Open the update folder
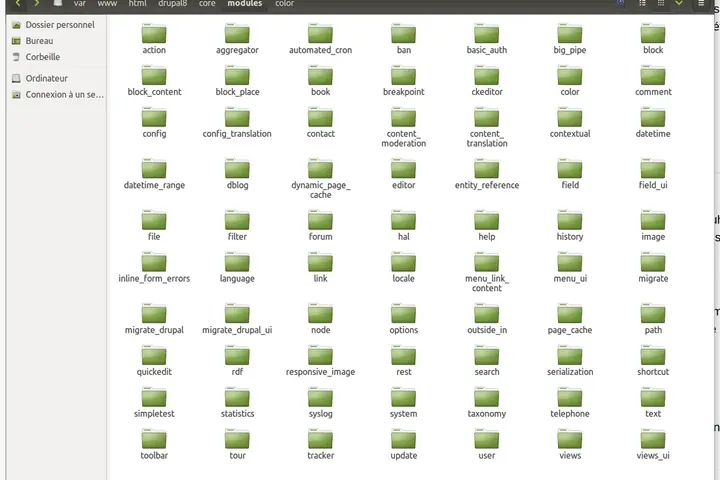 404,444
